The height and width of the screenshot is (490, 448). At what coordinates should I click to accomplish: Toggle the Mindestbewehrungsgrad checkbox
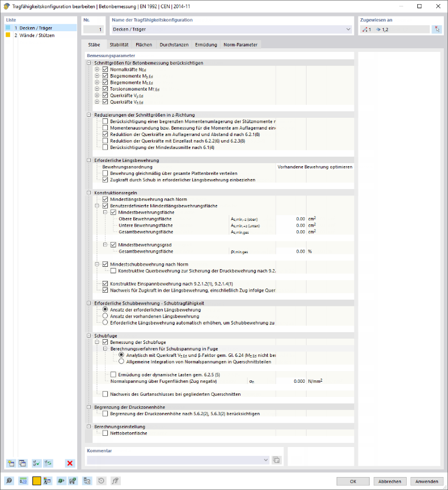(x=113, y=244)
